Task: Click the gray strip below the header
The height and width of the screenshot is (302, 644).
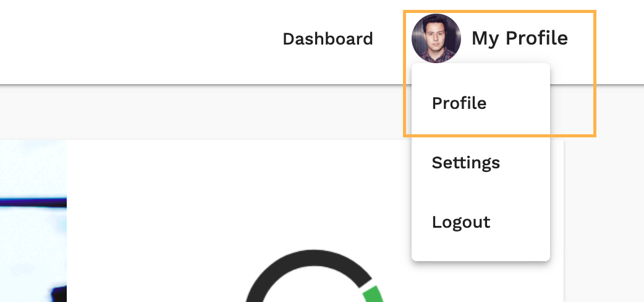Action: pos(185,111)
